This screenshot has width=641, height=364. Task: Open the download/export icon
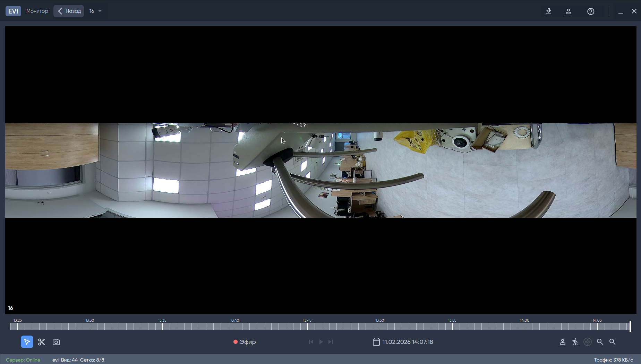549,11
